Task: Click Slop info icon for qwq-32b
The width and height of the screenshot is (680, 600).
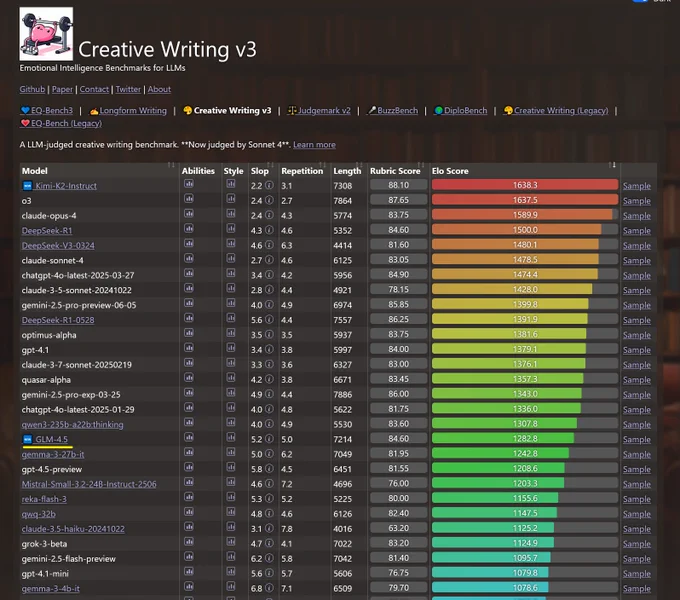Action: click(269, 513)
